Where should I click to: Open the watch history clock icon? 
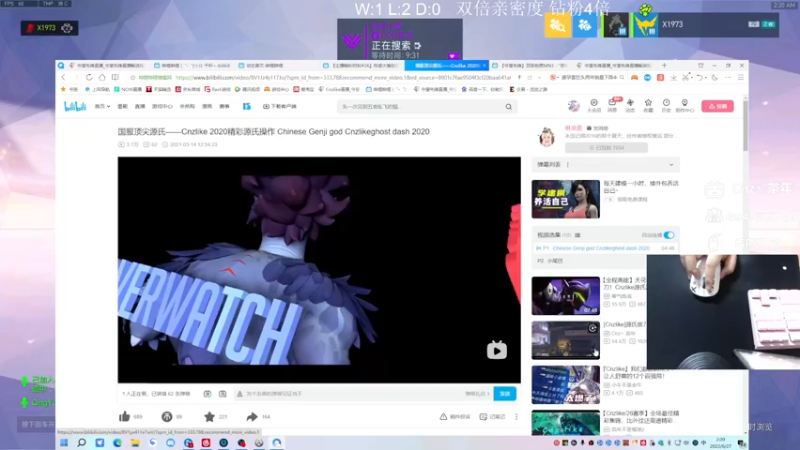coord(666,106)
